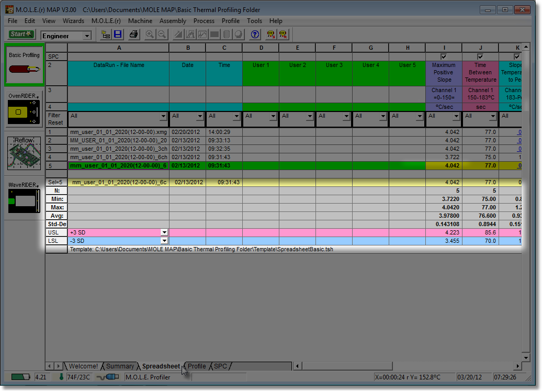Click the globe sphere toolbar icon
Image resolution: width=542 pixels, height=392 pixels.
pyautogui.click(x=239, y=35)
